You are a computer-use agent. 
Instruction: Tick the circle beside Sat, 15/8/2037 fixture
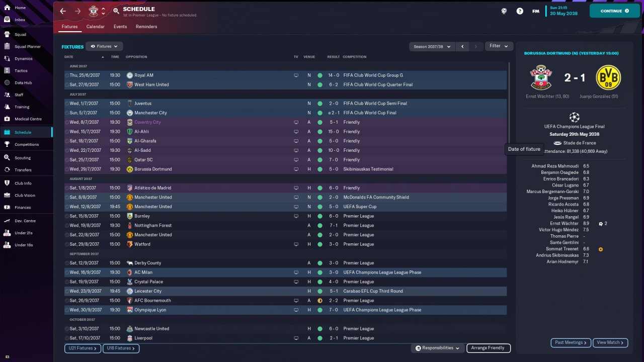point(67,216)
